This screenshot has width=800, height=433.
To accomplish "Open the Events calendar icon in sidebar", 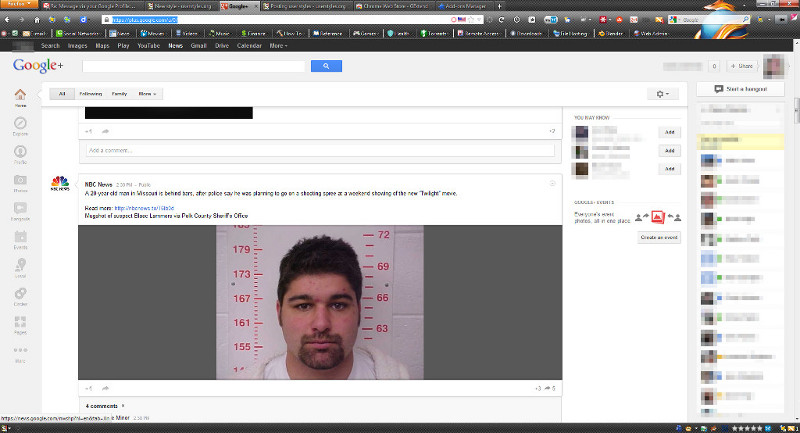I will point(20,237).
